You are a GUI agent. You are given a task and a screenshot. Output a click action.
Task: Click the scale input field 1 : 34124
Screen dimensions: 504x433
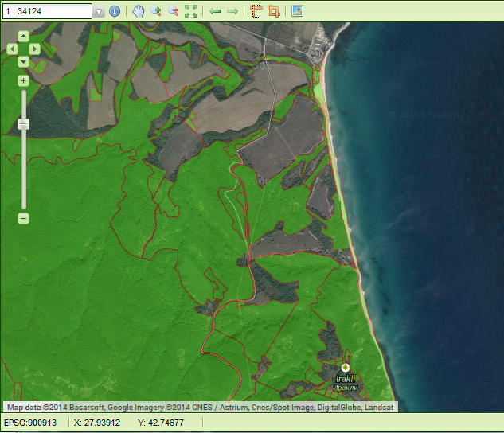(47, 11)
